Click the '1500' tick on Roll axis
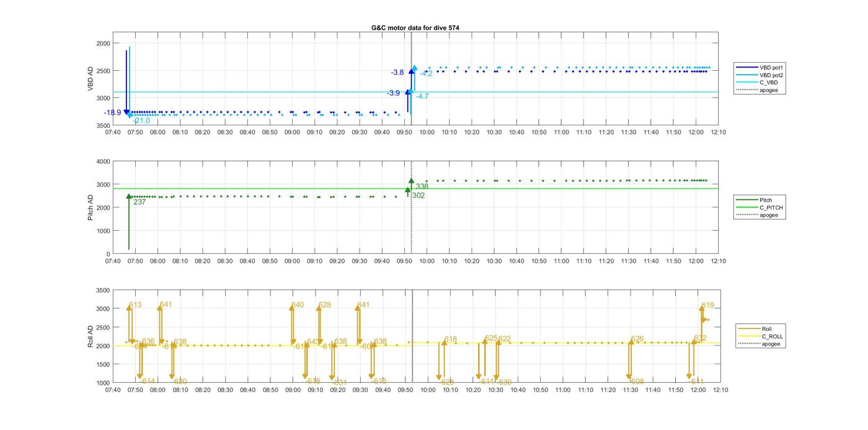 pyautogui.click(x=103, y=364)
